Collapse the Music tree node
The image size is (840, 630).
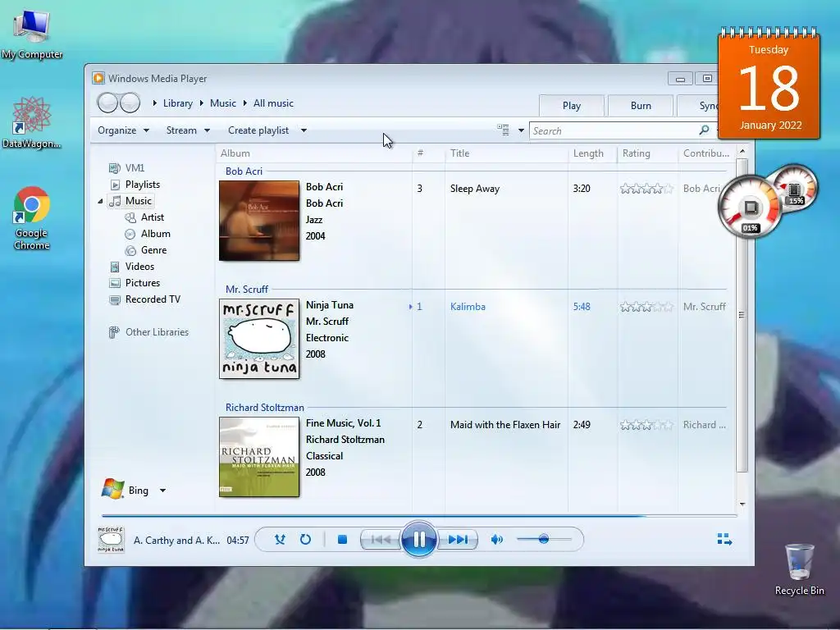tap(100, 202)
